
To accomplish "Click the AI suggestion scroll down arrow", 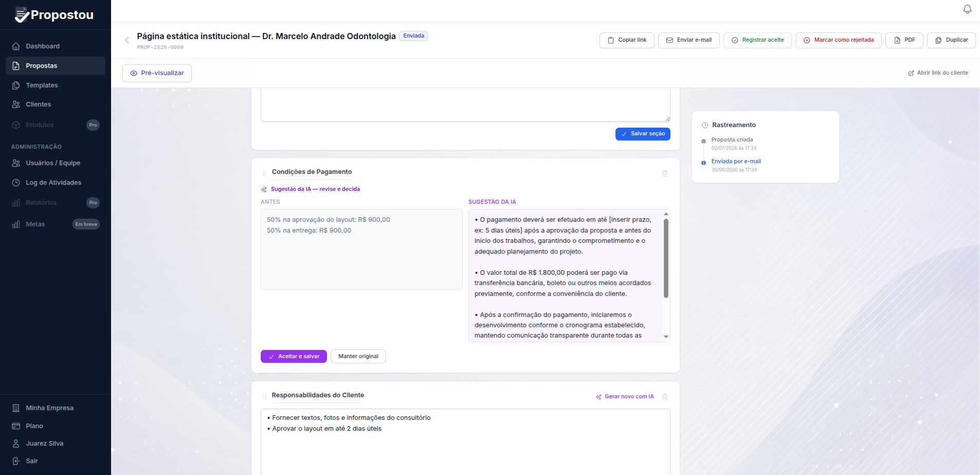I will tap(666, 337).
